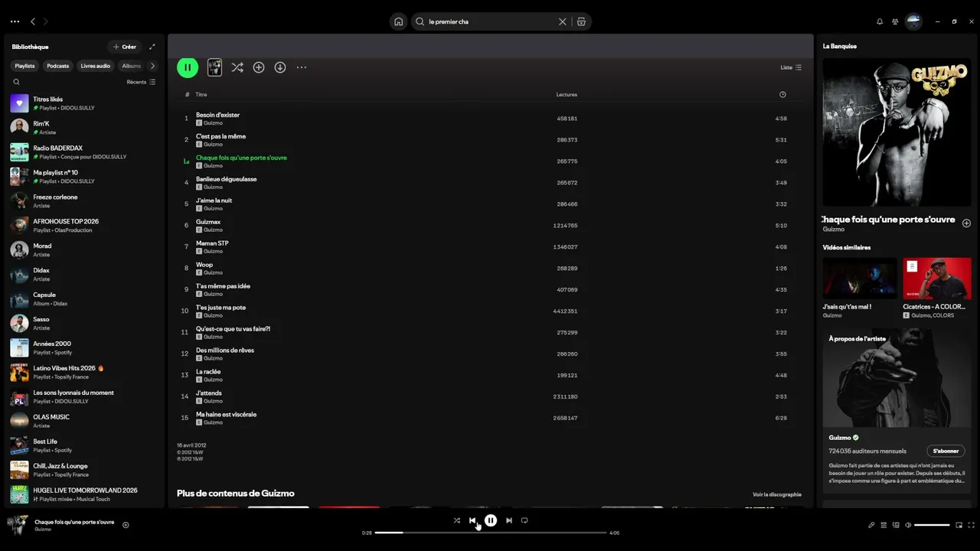Open the album preview thumbnail next to pause

click(x=214, y=67)
